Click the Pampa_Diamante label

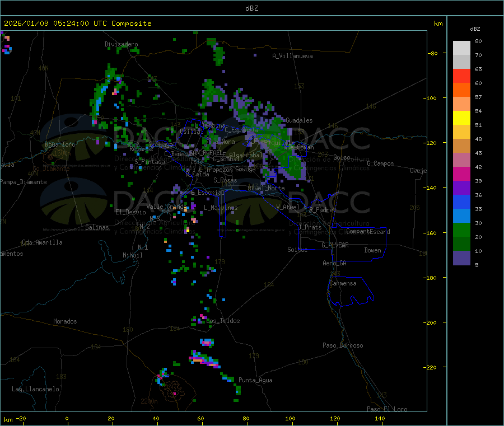24,182
